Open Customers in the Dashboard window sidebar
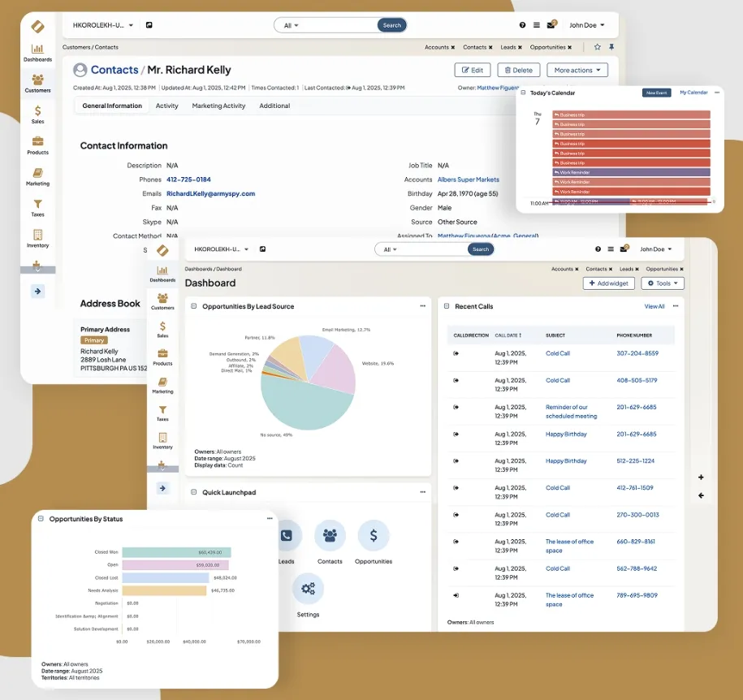This screenshot has height=700, width=743. (162, 301)
